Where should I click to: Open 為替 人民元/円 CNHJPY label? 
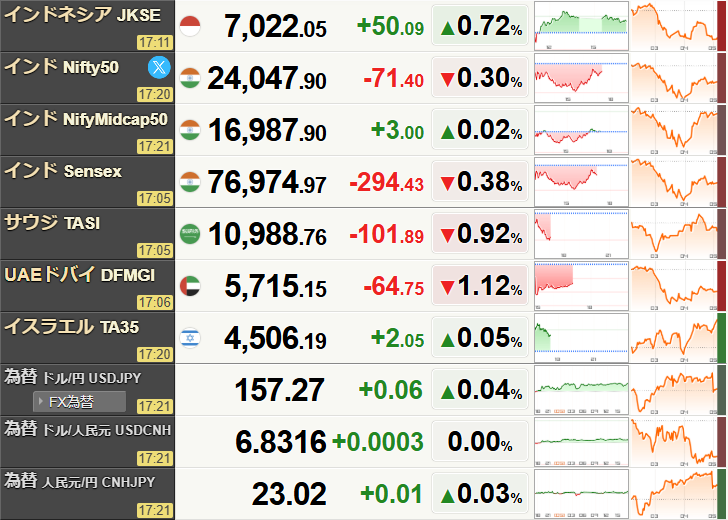79,481
